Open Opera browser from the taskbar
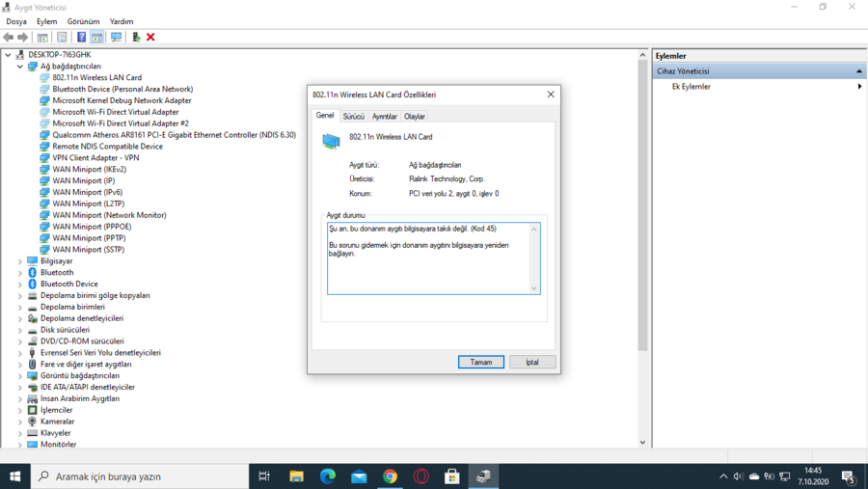Image resolution: width=868 pixels, height=489 pixels. click(420, 476)
